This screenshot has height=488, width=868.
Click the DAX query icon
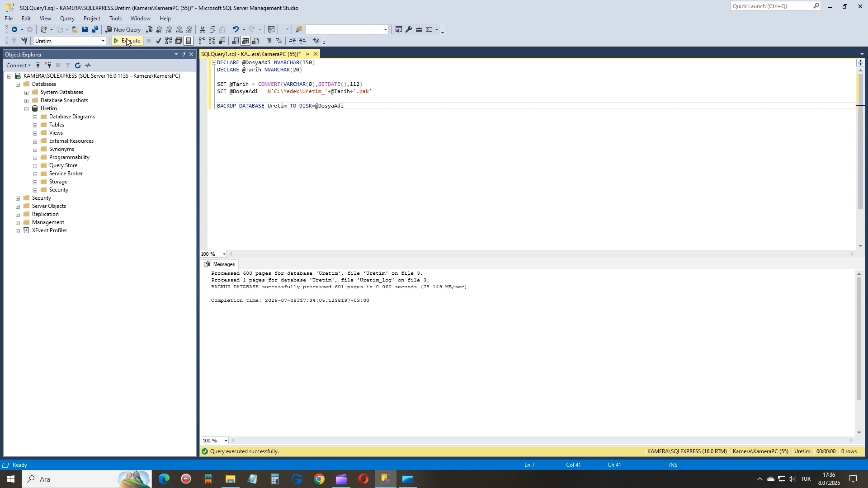pyautogui.click(x=189, y=29)
